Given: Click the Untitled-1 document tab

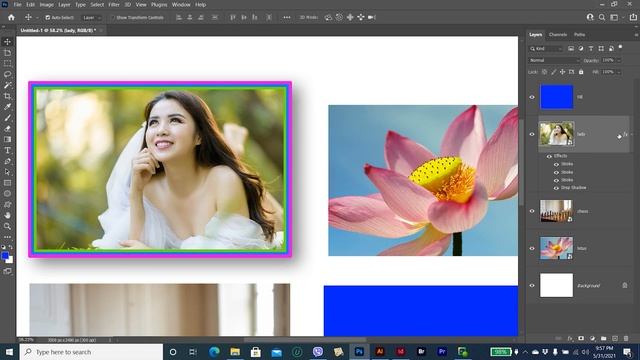Looking at the screenshot, I should 58,31.
